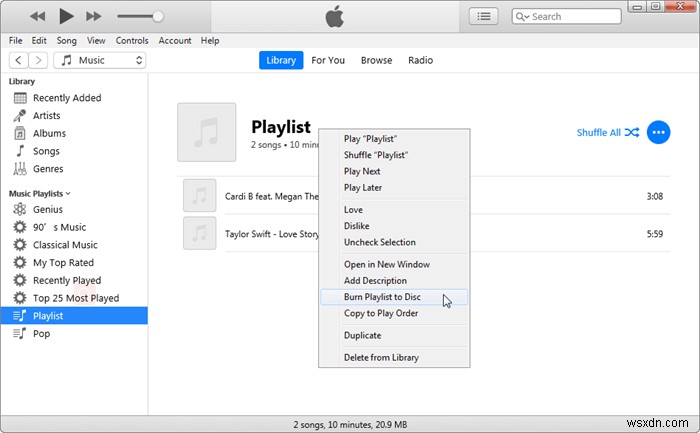Open the blue three-dots more button
700x433 pixels.
tap(658, 133)
